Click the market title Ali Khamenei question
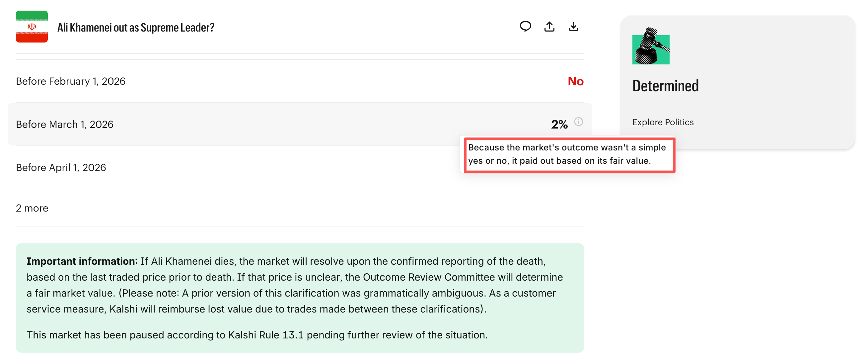 [136, 27]
